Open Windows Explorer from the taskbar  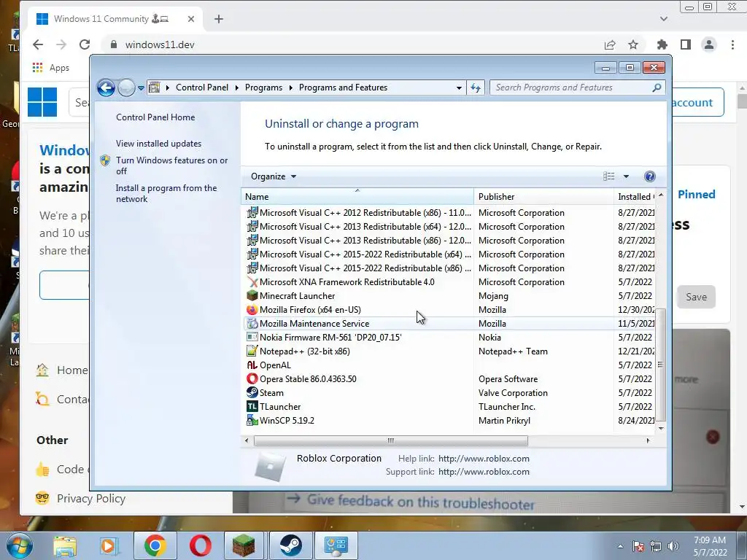[x=65, y=545]
